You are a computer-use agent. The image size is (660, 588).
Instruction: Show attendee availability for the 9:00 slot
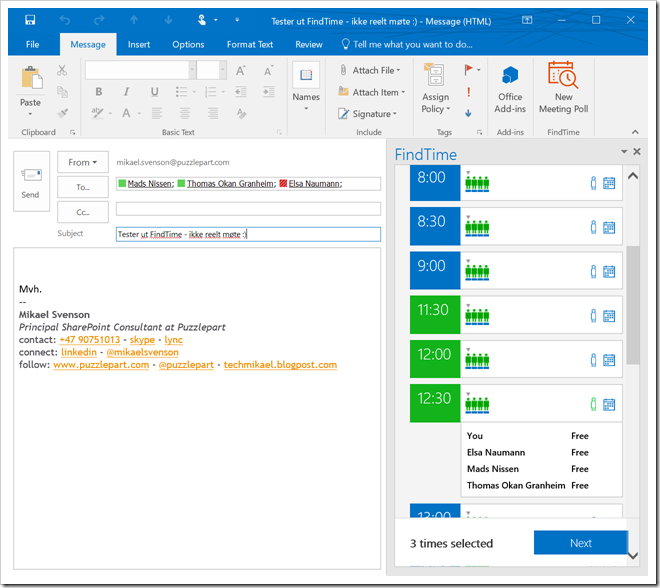(x=593, y=272)
